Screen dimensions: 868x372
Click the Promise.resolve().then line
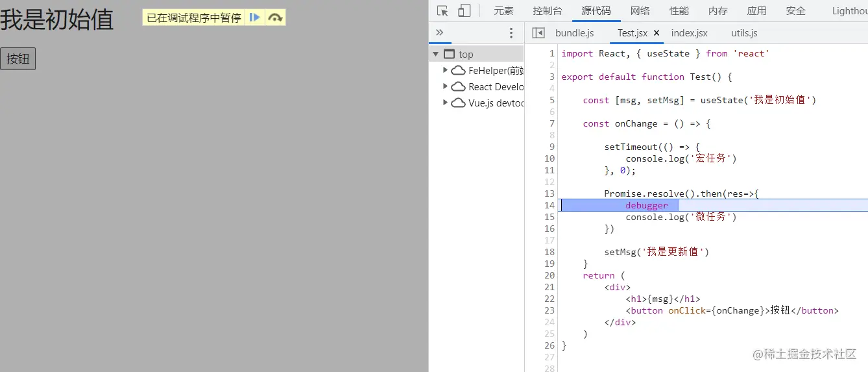pos(681,193)
